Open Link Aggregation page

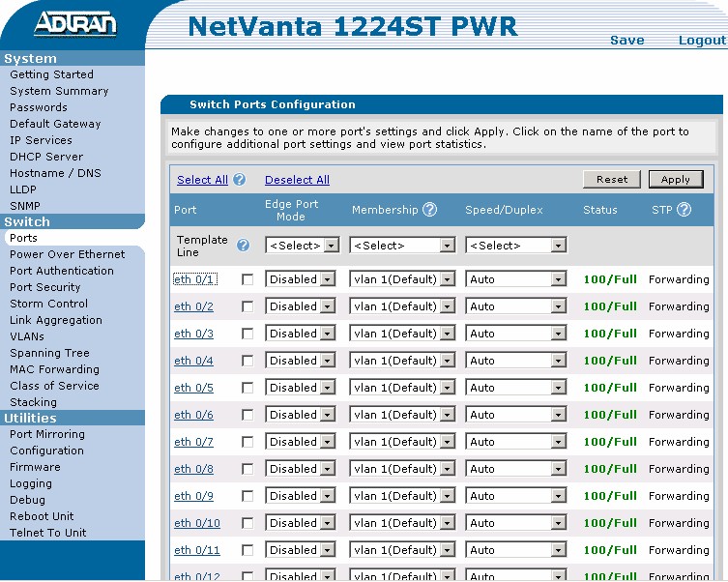(56, 320)
